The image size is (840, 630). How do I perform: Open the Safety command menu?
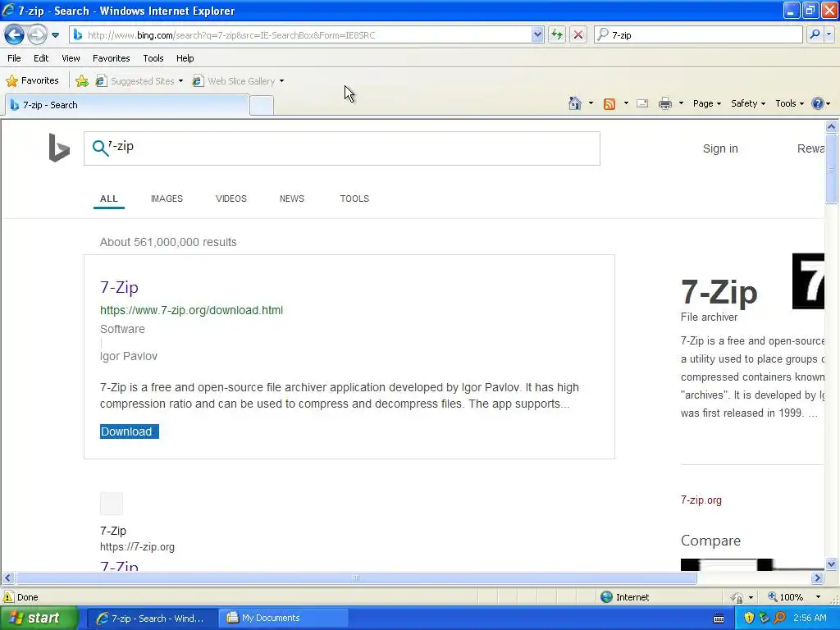[748, 103]
